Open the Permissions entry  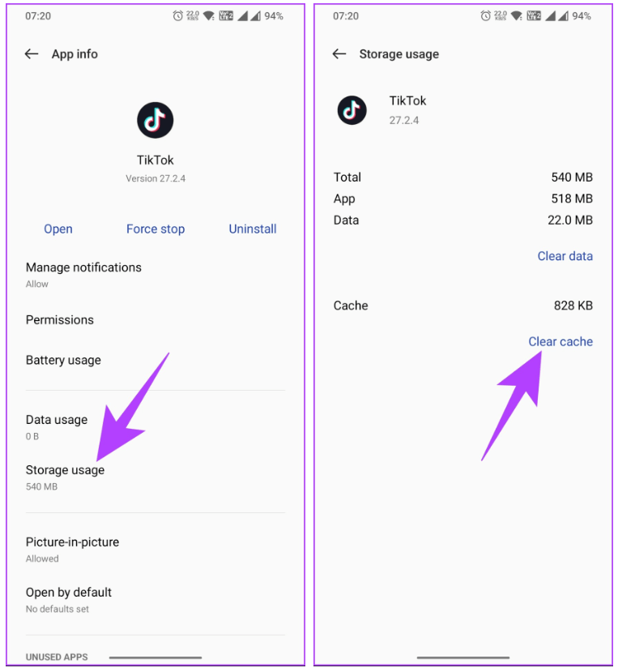[60, 320]
